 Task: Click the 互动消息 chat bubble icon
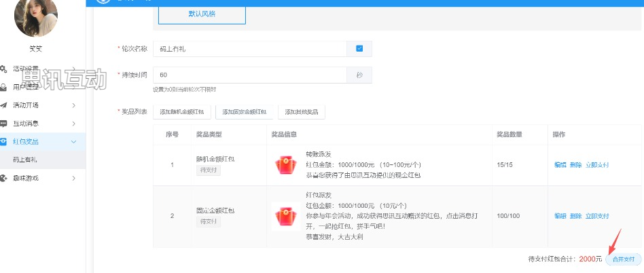click(3, 124)
